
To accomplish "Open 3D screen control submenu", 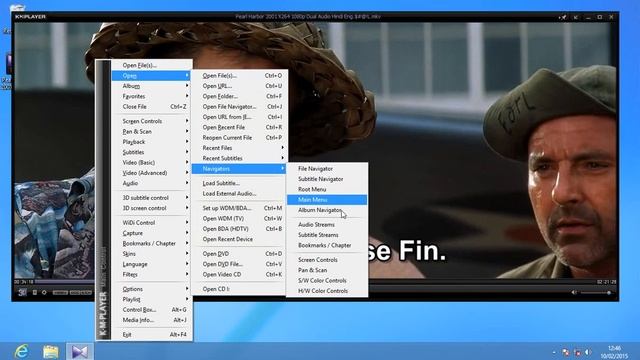I will click(x=152, y=208).
